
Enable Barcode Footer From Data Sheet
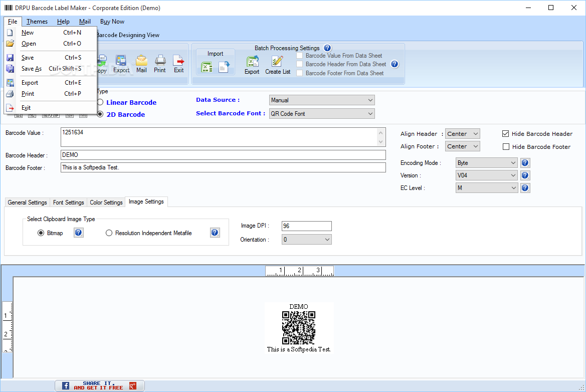click(x=299, y=73)
